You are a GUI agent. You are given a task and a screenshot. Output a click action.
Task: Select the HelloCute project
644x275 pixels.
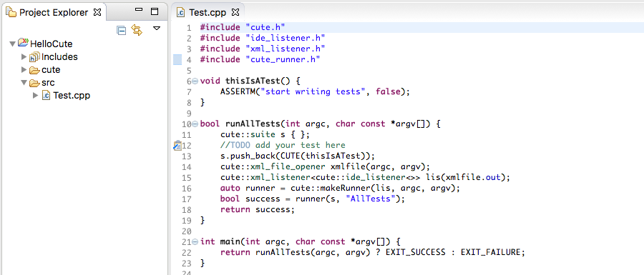point(52,44)
